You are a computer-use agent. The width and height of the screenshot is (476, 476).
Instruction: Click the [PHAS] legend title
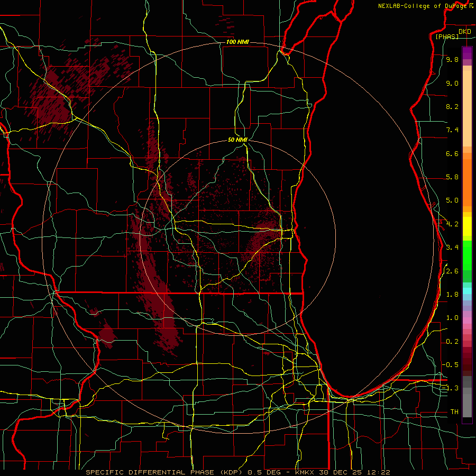click(447, 36)
